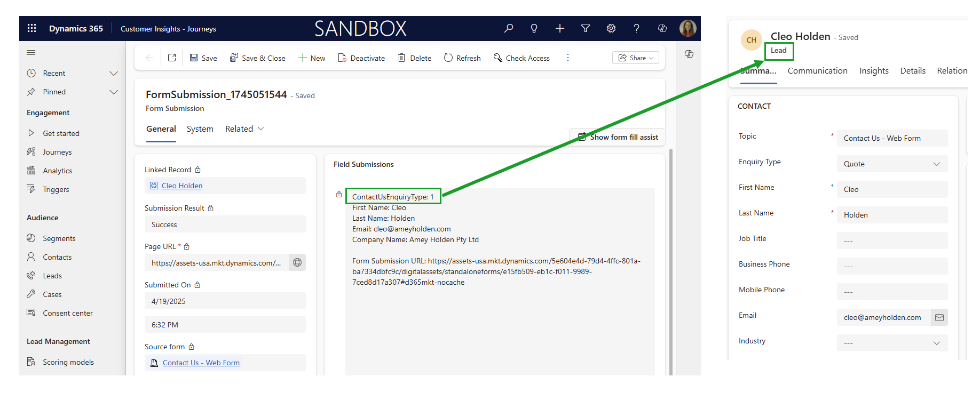
Task: Open Details tab in lead panel
Action: tap(913, 71)
